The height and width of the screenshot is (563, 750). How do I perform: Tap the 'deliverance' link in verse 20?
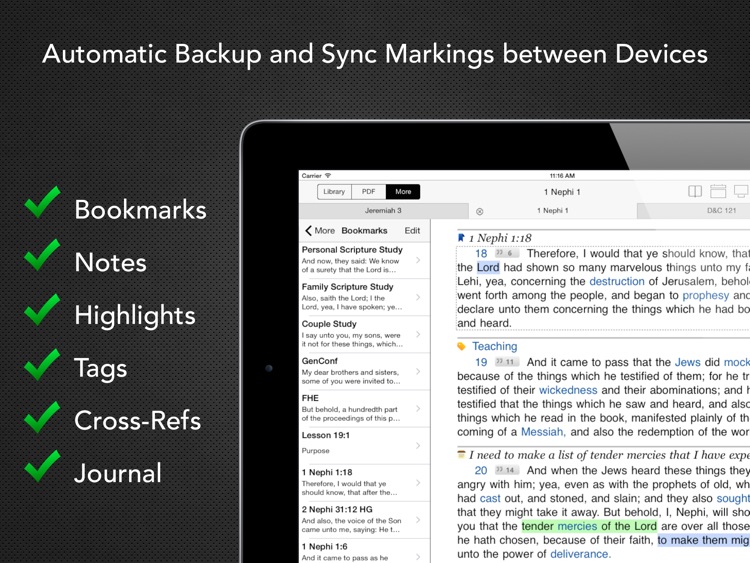coord(581,554)
